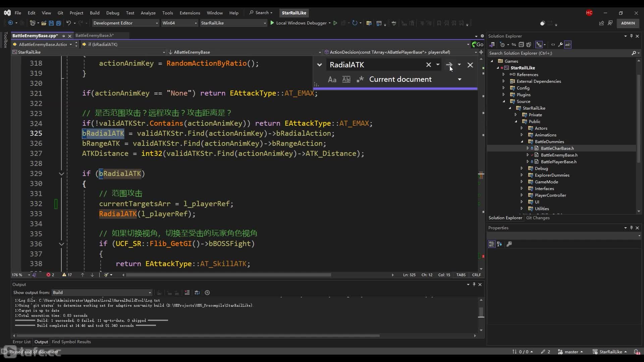Open the Build menu
The image size is (644, 362).
[x=95, y=13]
